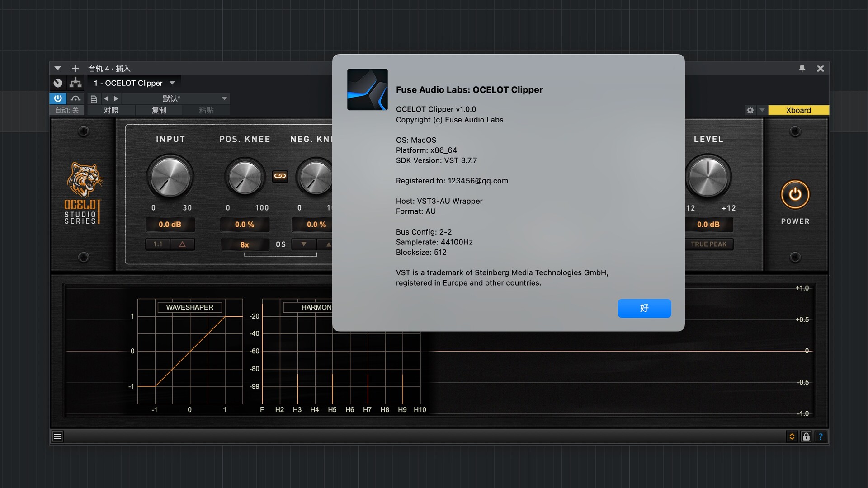This screenshot has width=868, height=488.
Task: Toggle the orange POWER button on plugin
Action: coord(795,195)
